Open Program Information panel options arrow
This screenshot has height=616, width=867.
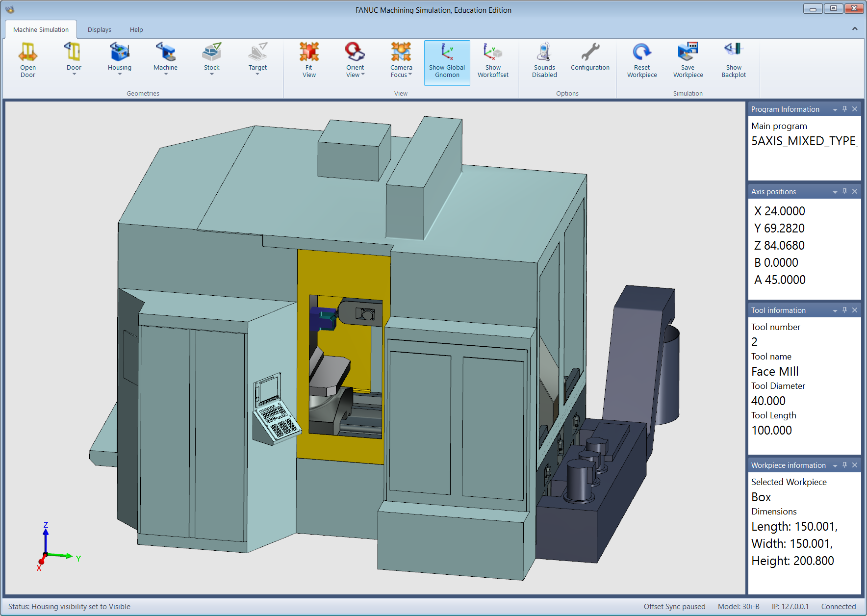point(835,109)
